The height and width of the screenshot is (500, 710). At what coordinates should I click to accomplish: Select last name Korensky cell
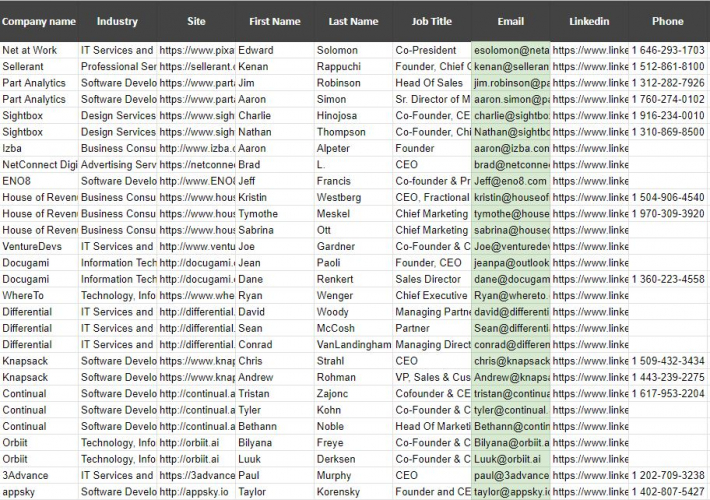353,491
